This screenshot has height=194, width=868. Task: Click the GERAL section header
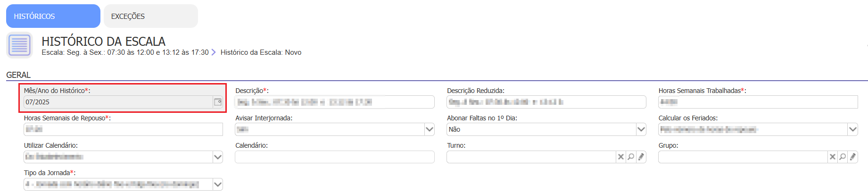click(x=18, y=75)
